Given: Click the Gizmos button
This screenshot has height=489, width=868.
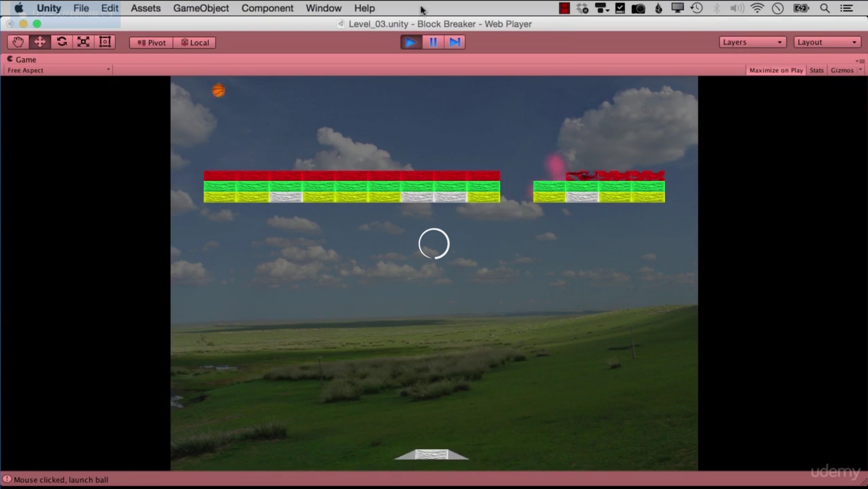Looking at the screenshot, I should pos(842,70).
